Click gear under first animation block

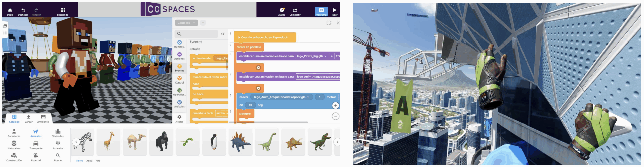(258, 67)
